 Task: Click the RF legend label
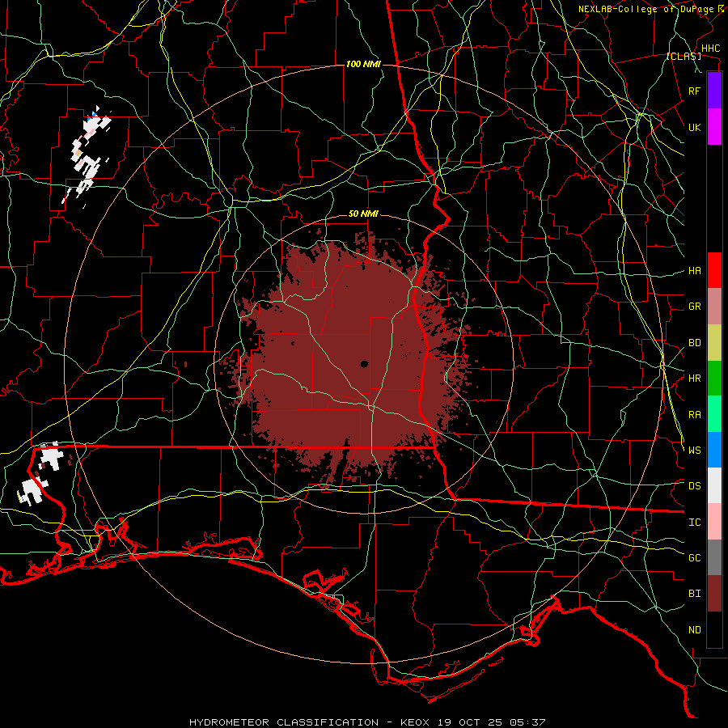click(695, 91)
